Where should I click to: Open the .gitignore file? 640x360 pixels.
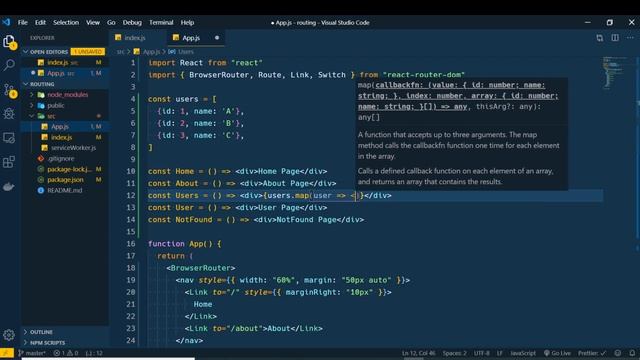pyautogui.click(x=61, y=158)
